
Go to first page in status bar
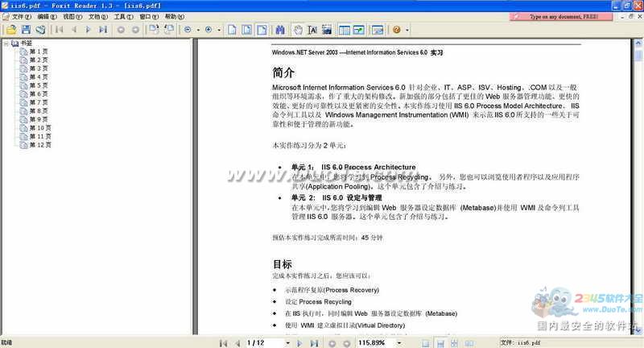[x=223, y=343]
